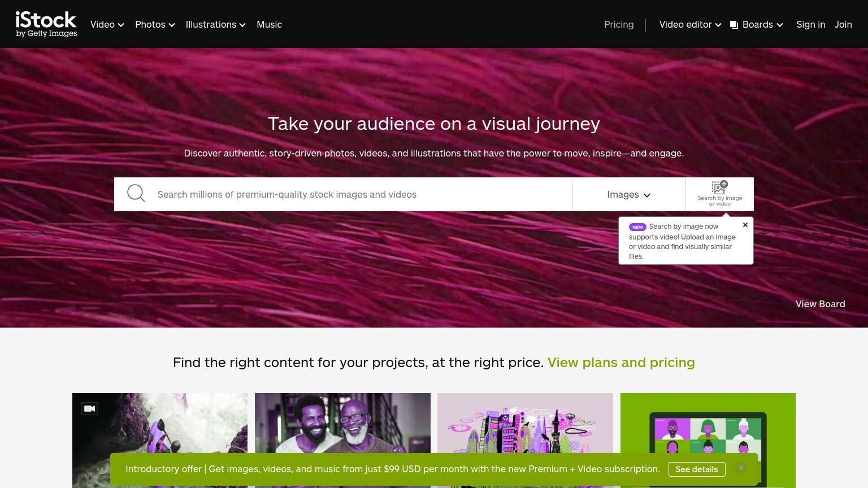Expand the Video editor dropdown
The image size is (868, 488).
(690, 24)
